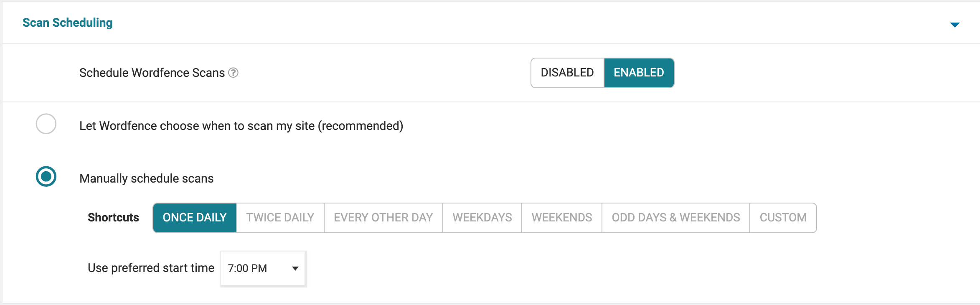Collapse the Scan Scheduling section

click(x=955, y=24)
